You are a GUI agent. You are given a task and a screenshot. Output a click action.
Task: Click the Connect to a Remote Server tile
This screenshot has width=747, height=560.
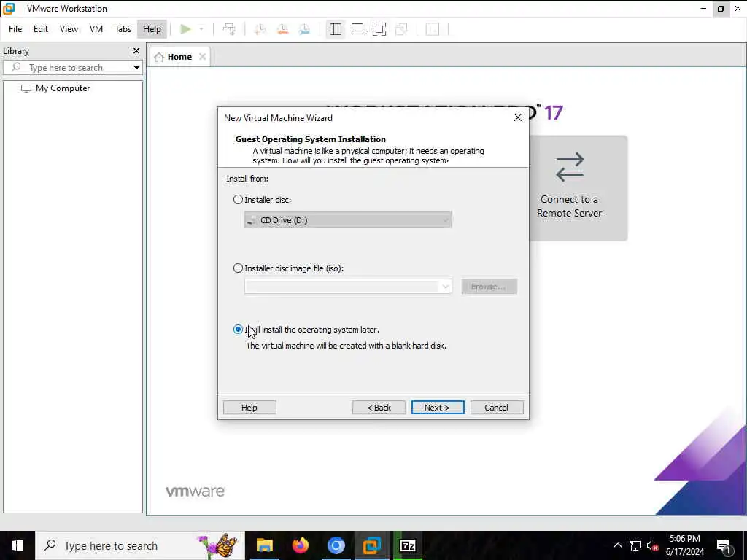pos(578,188)
